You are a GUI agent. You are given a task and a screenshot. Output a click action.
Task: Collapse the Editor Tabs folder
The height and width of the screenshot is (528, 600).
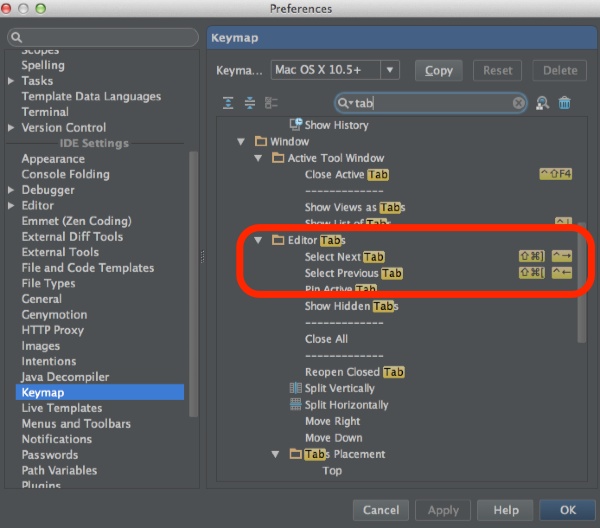[260, 240]
